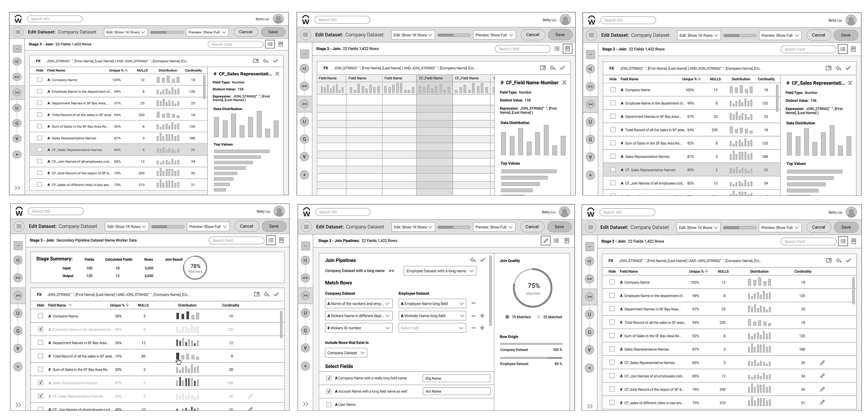Click Cancel on the Stage Summary screen
The image size is (868, 420).
[x=246, y=226]
